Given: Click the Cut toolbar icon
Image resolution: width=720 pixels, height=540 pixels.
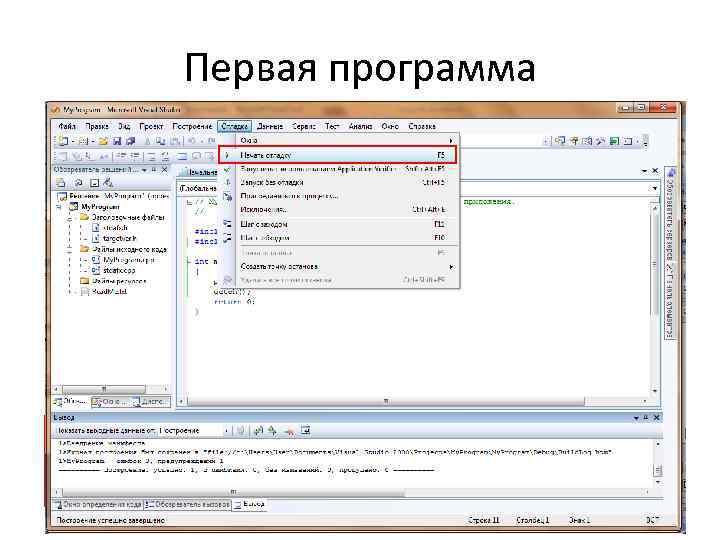Looking at the screenshot, I should point(147,141).
